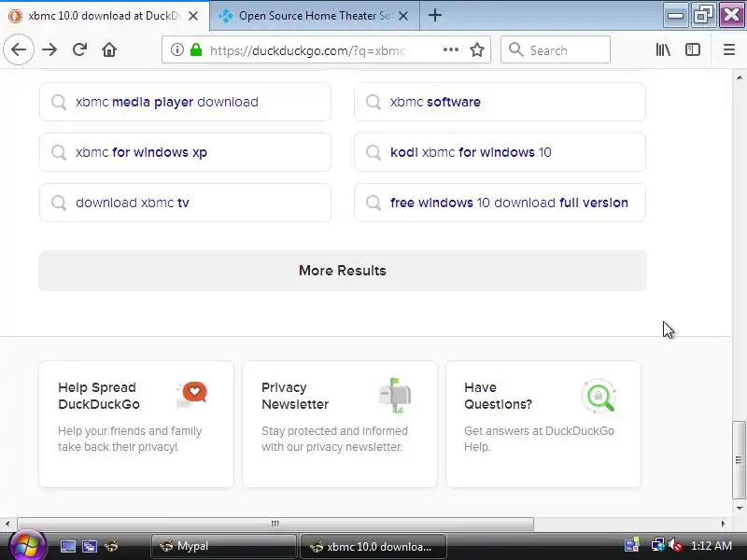This screenshot has width=747, height=560.
Task: Open page actions three-dot menu
Action: pos(451,49)
